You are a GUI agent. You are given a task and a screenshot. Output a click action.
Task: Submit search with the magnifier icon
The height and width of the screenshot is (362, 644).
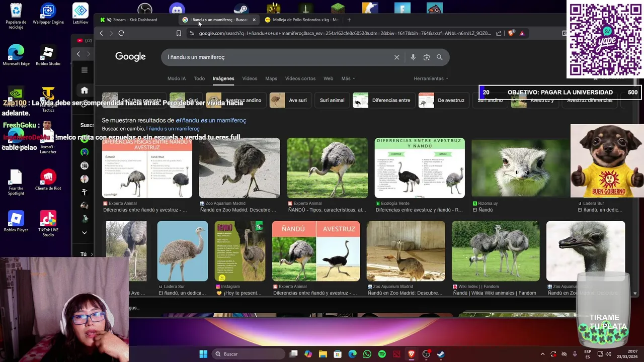[440, 57]
